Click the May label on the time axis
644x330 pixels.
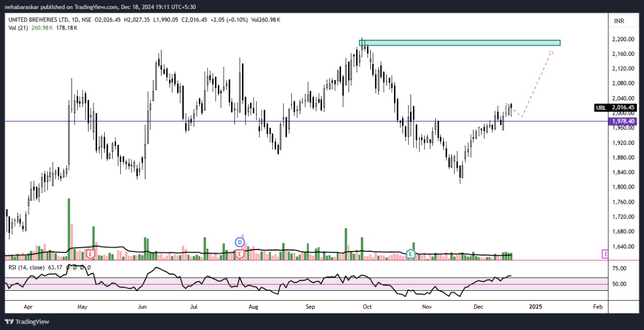click(x=83, y=306)
